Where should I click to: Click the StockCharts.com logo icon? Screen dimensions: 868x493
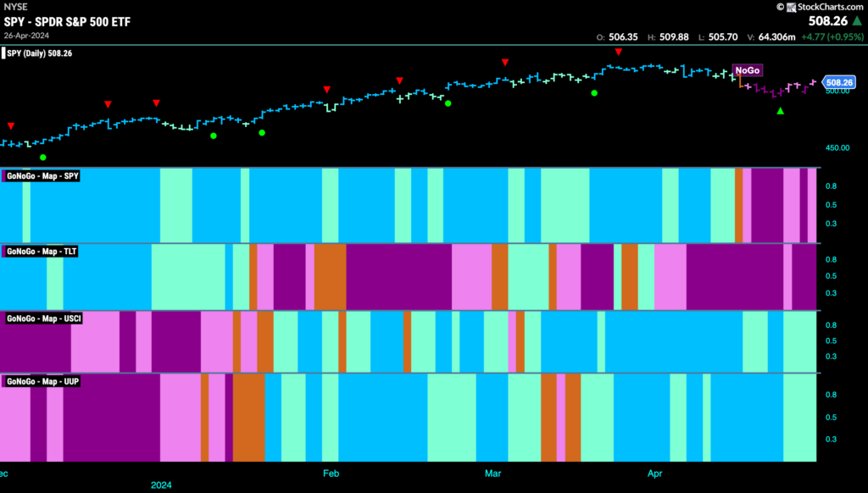792,7
